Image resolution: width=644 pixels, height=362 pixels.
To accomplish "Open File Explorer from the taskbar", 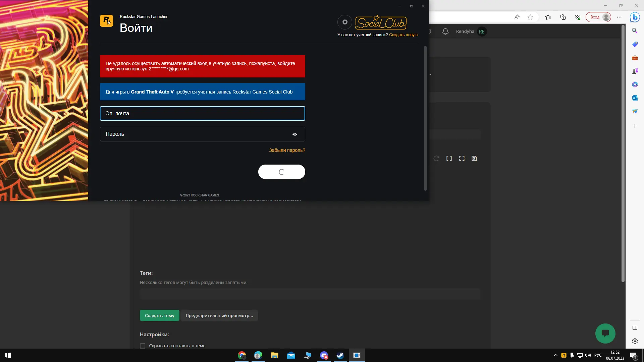I will tap(274, 355).
